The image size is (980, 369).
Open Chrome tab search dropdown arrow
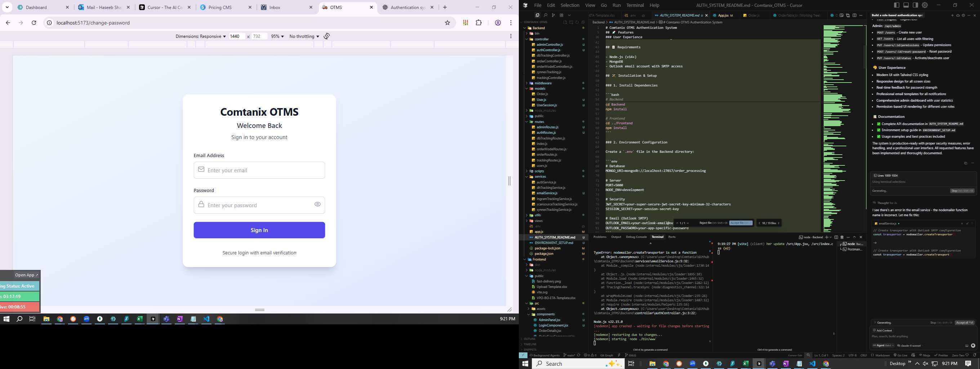click(7, 7)
